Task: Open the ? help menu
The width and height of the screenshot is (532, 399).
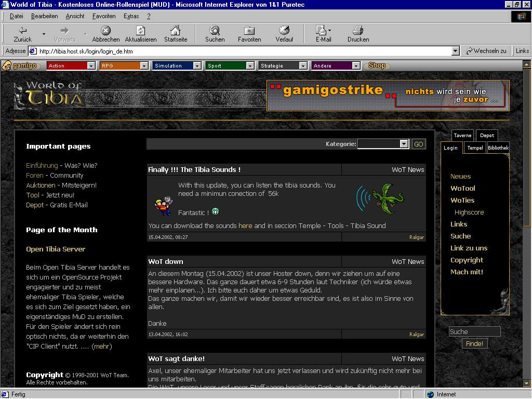Action: (149, 16)
